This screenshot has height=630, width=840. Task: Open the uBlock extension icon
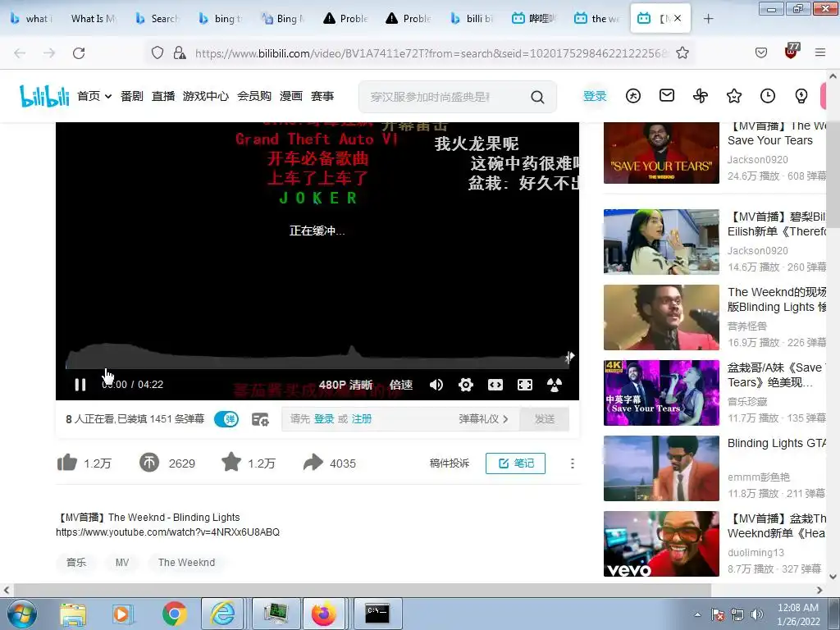792,52
